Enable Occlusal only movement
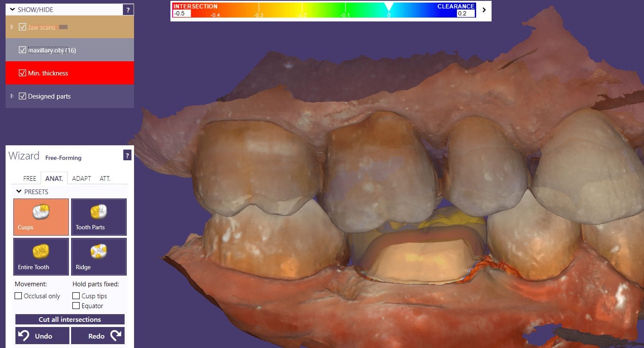The width and height of the screenshot is (644, 348). click(18, 296)
